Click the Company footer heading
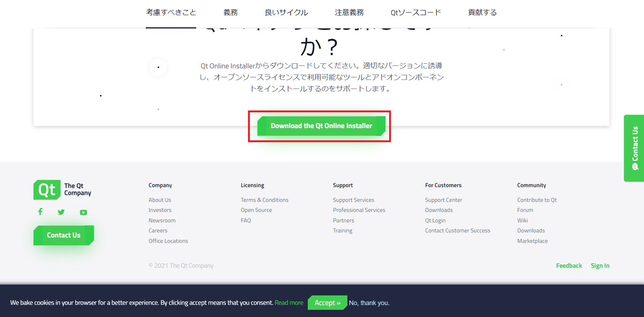Screen dimensions: 644x317 pyautogui.click(x=160, y=185)
